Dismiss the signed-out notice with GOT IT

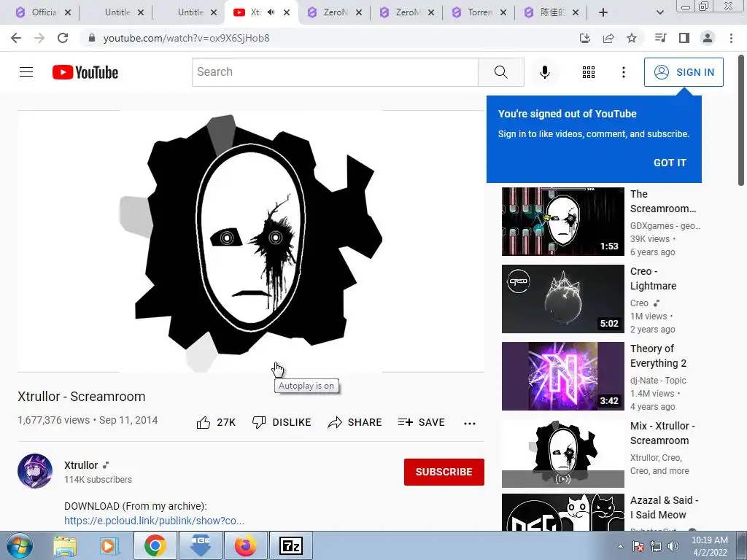[670, 163]
